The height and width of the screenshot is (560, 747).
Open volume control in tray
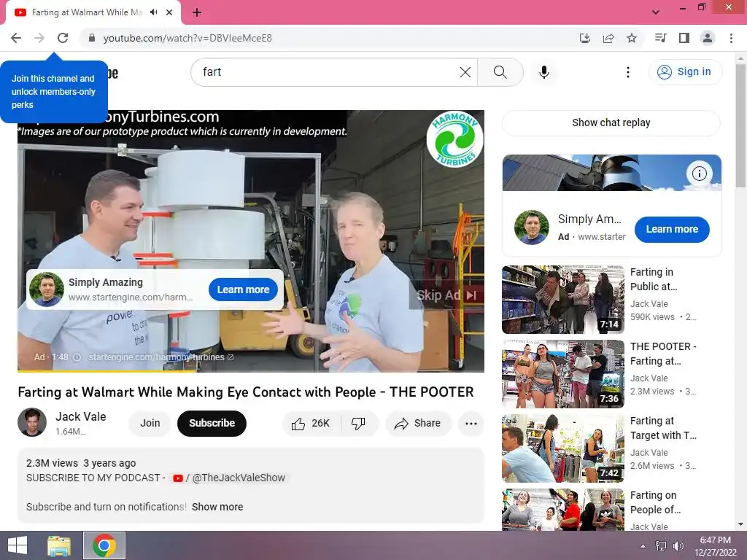(678, 546)
